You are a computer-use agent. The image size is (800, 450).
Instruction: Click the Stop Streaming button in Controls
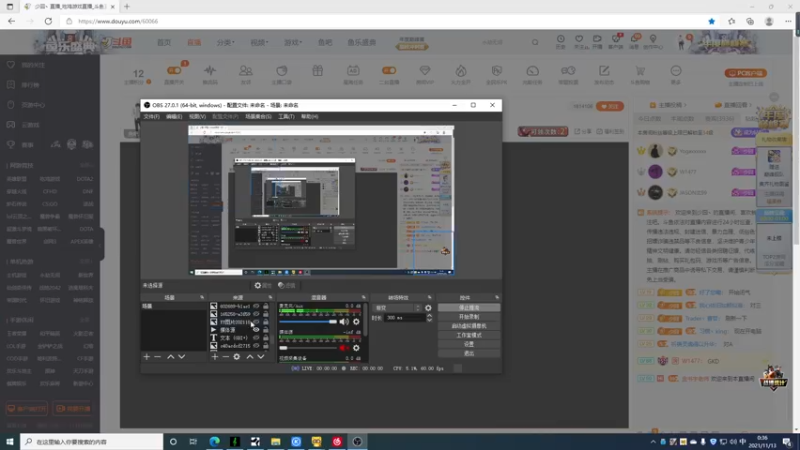click(469, 308)
